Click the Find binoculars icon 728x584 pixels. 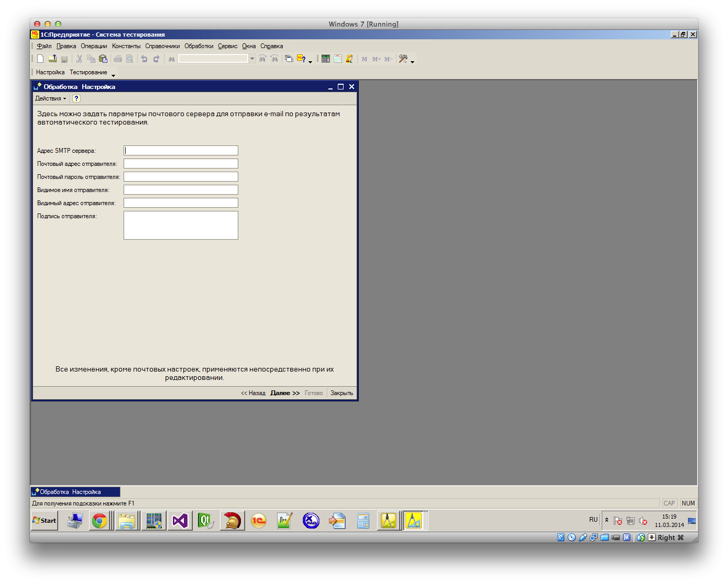pos(171,59)
